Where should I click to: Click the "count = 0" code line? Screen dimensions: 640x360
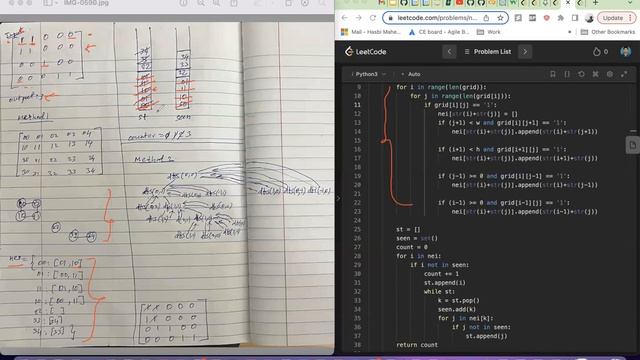click(412, 247)
